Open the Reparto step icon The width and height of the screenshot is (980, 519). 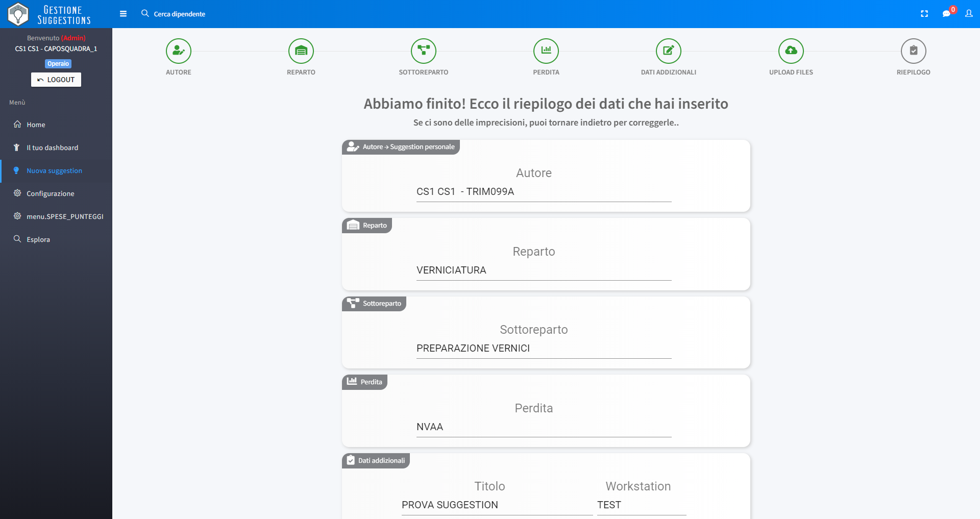pyautogui.click(x=301, y=51)
